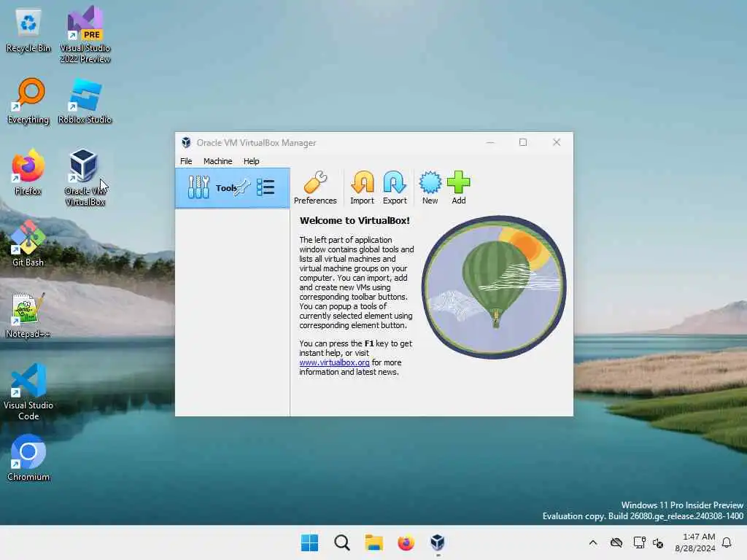Image resolution: width=747 pixels, height=560 pixels.
Task: Click the Welcome to VirtualBox! heading
Action: (355, 220)
